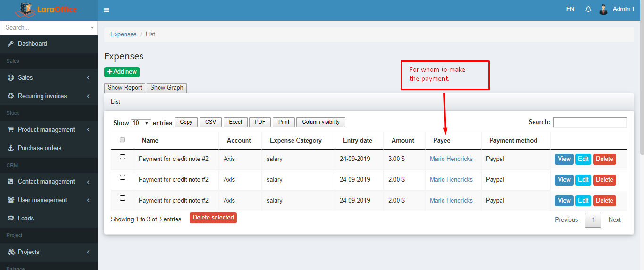Check the first expense row checkbox

click(x=122, y=157)
